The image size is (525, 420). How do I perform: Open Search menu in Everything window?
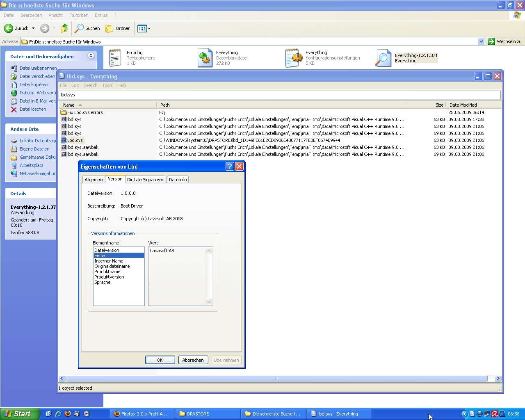(x=91, y=85)
